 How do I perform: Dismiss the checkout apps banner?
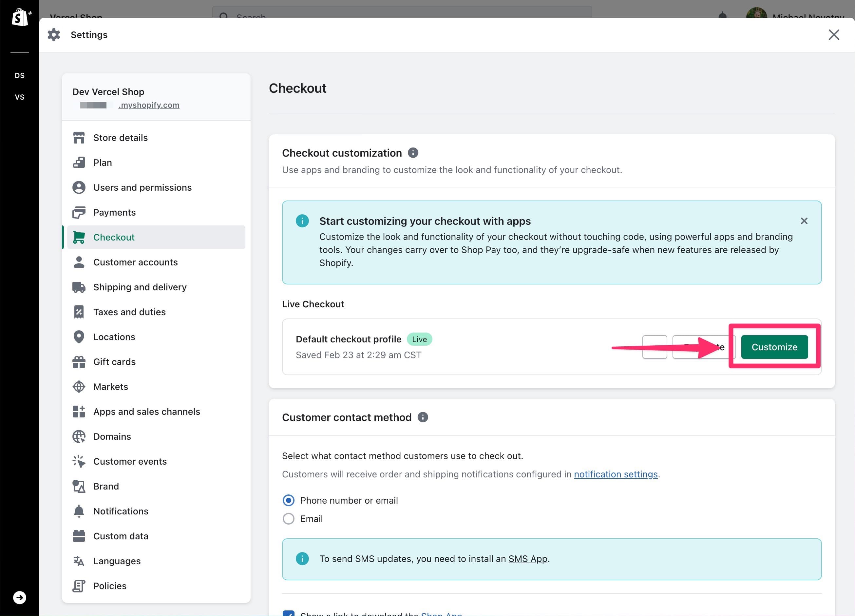tap(804, 221)
